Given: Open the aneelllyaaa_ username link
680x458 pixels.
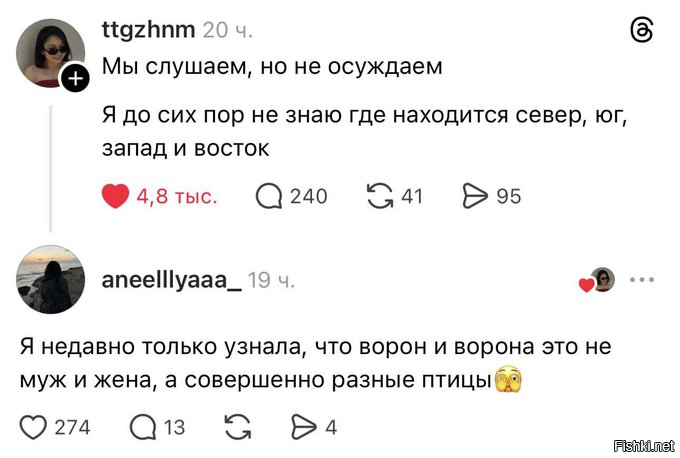Looking at the screenshot, I should 171,281.
